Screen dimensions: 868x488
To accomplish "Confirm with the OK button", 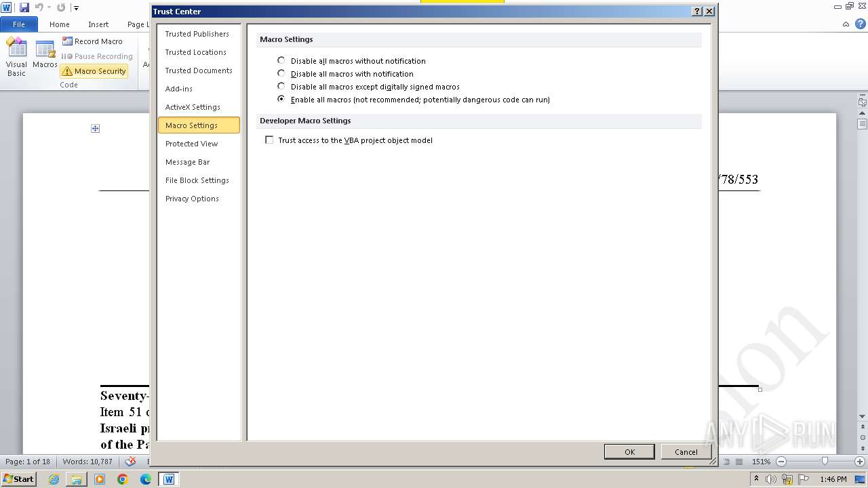I will pyautogui.click(x=629, y=452).
